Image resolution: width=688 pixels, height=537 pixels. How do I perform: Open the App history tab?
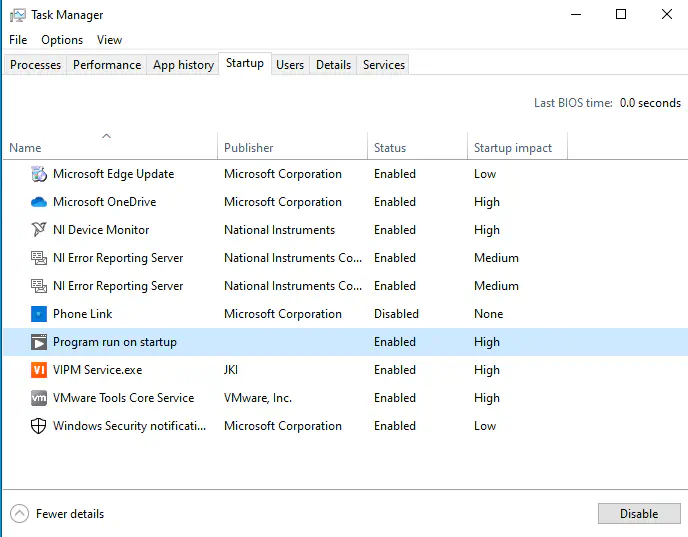click(x=183, y=65)
